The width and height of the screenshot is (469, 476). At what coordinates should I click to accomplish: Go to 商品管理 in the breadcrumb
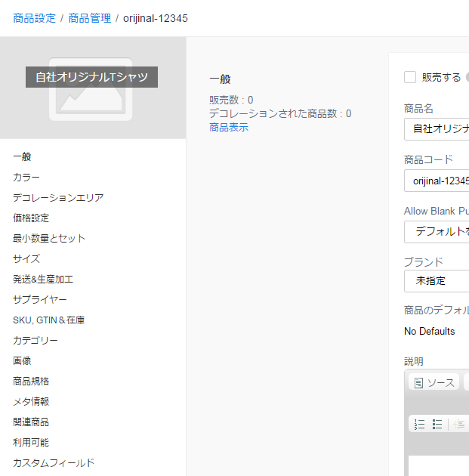pos(89,18)
